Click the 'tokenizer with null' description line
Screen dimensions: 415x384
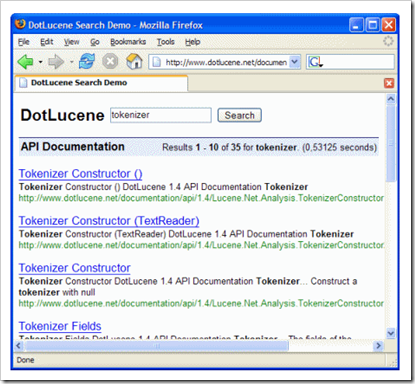click(x=57, y=292)
